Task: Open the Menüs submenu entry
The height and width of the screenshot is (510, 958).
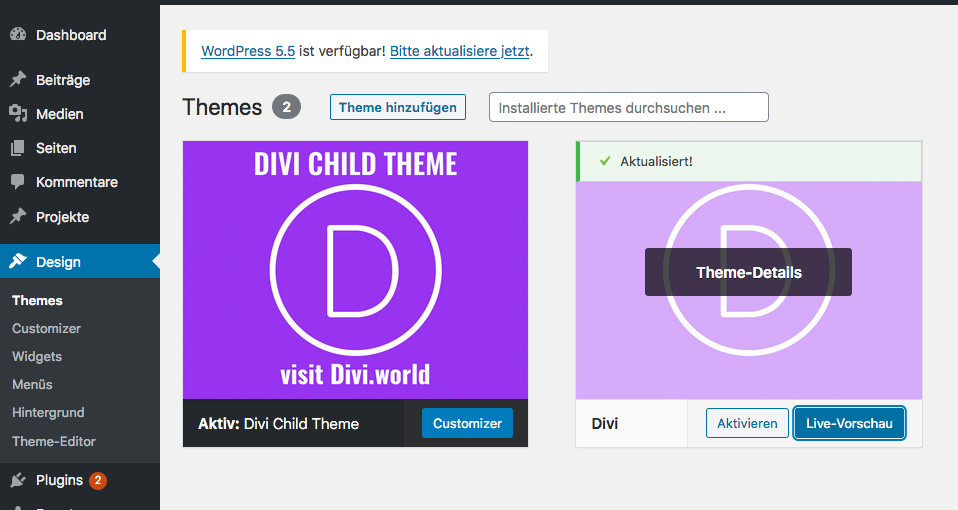Action: [x=32, y=385]
